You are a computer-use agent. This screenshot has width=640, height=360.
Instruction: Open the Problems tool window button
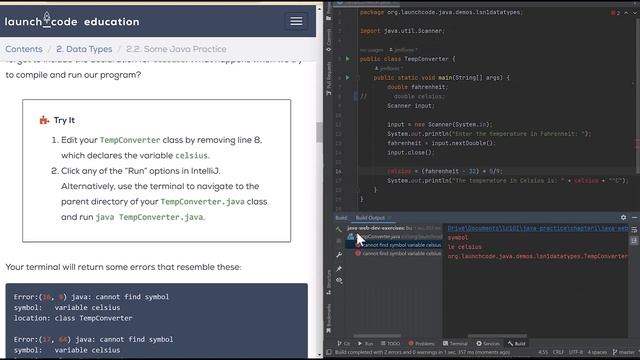coord(422,344)
